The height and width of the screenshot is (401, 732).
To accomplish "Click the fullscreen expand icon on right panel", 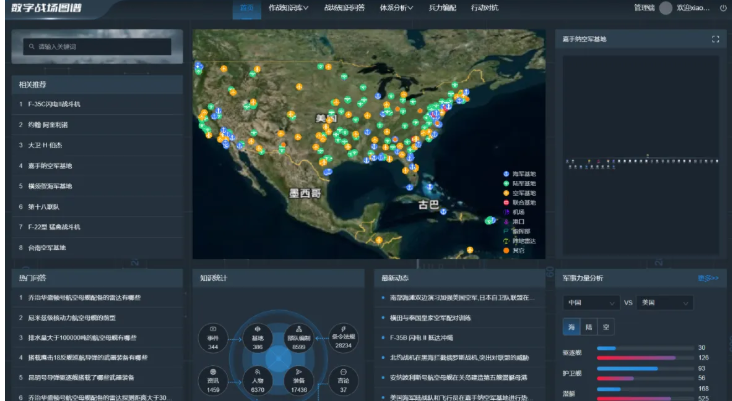I will coord(715,39).
